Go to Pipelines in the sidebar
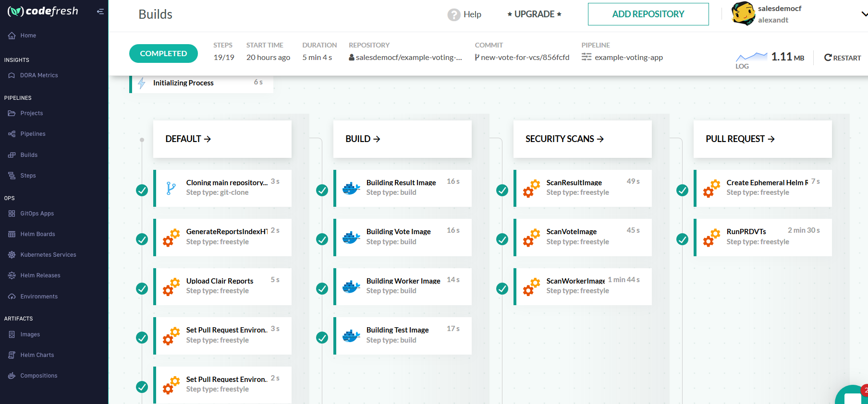The image size is (868, 404). tap(33, 134)
